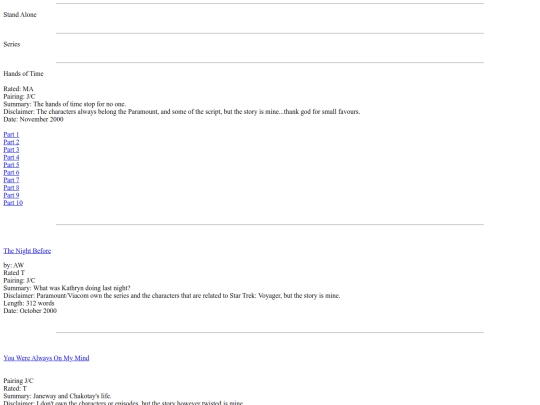Follow the Part 8 link
Screen dimensions: 540x405
click(x=11, y=188)
